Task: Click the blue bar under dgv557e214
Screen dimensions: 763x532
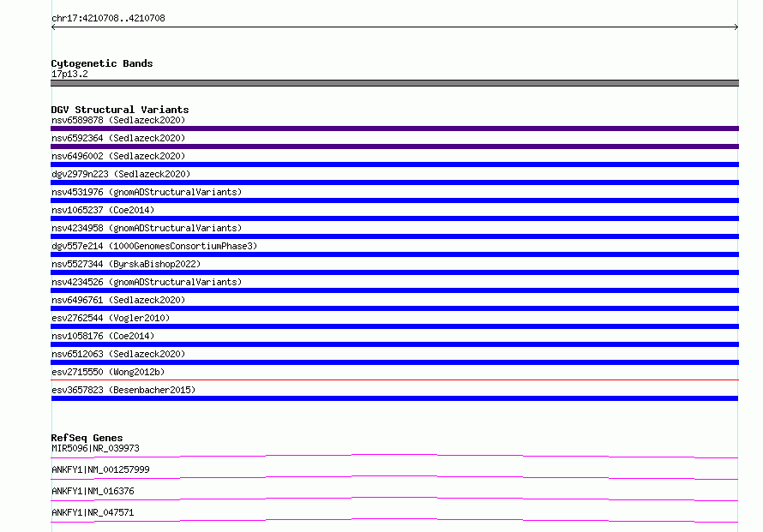Action: [394, 254]
